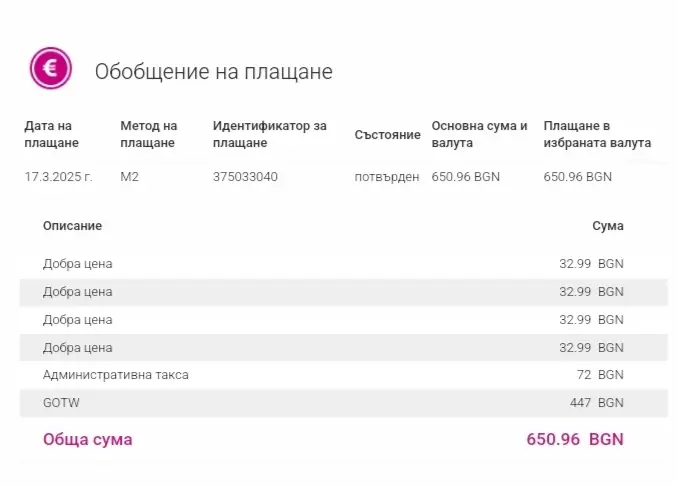Click the 72 BGN fee amount
678x486 pixels.
pyautogui.click(x=599, y=375)
